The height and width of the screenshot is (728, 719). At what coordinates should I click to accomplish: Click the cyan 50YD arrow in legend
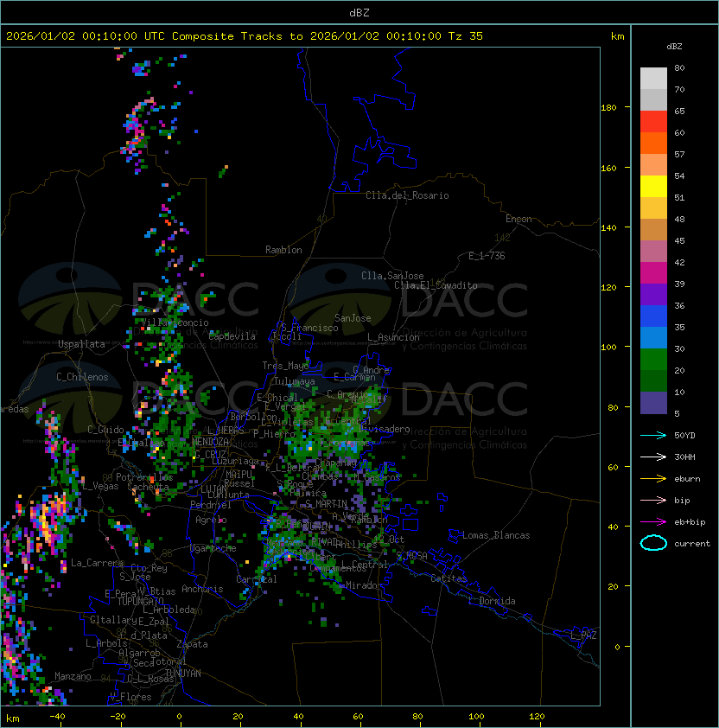[653, 435]
